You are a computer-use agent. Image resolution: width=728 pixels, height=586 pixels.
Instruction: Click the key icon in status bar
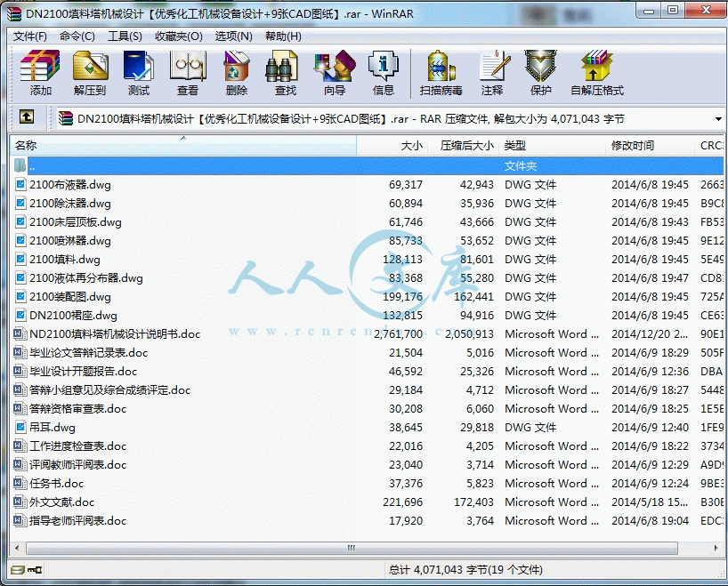tap(35, 569)
